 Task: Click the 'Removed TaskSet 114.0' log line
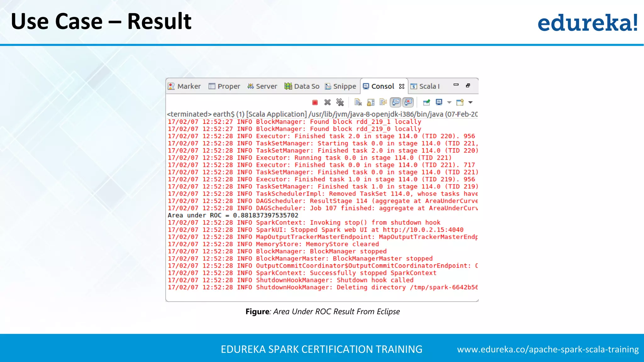coord(323,194)
